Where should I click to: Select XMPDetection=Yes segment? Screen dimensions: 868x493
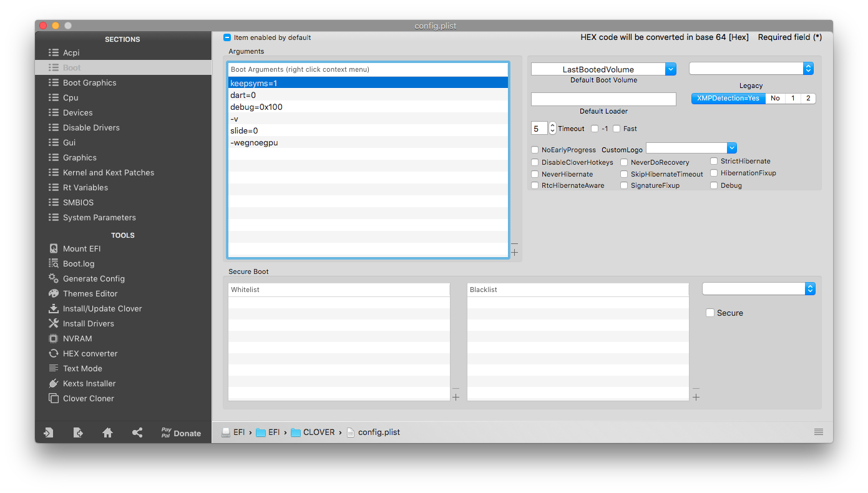[x=728, y=98]
